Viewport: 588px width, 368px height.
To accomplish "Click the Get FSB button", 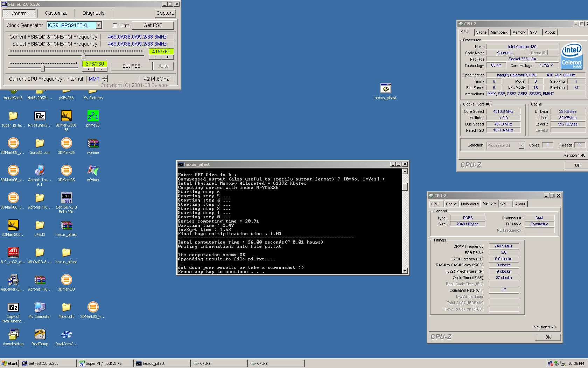I will (x=153, y=25).
